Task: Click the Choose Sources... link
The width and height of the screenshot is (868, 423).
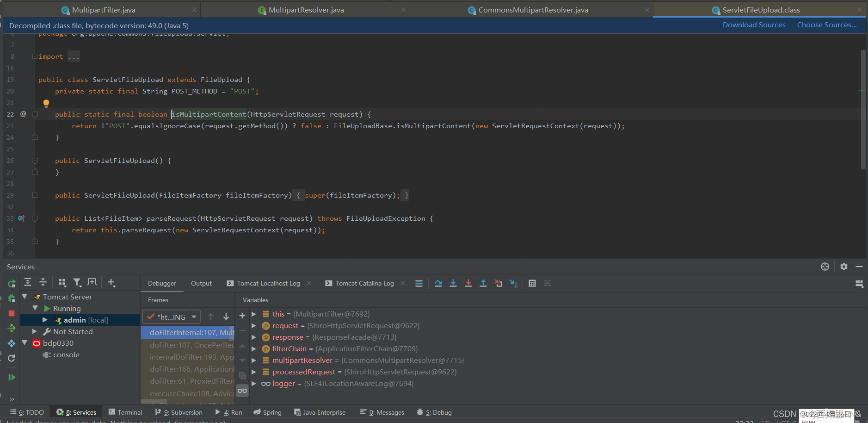Action: [827, 25]
